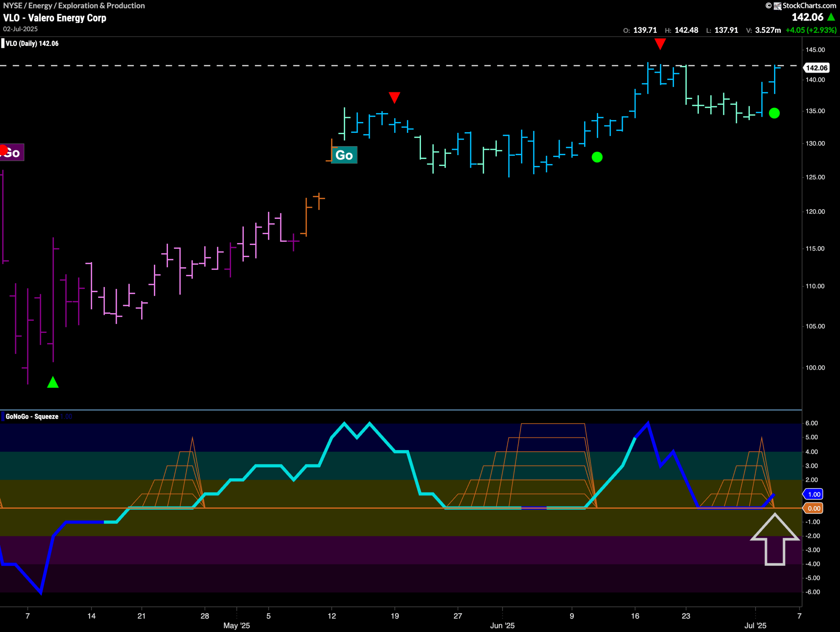The height and width of the screenshot is (632, 840).
Task: Click the green circle marker near June 11
Action: [597, 157]
